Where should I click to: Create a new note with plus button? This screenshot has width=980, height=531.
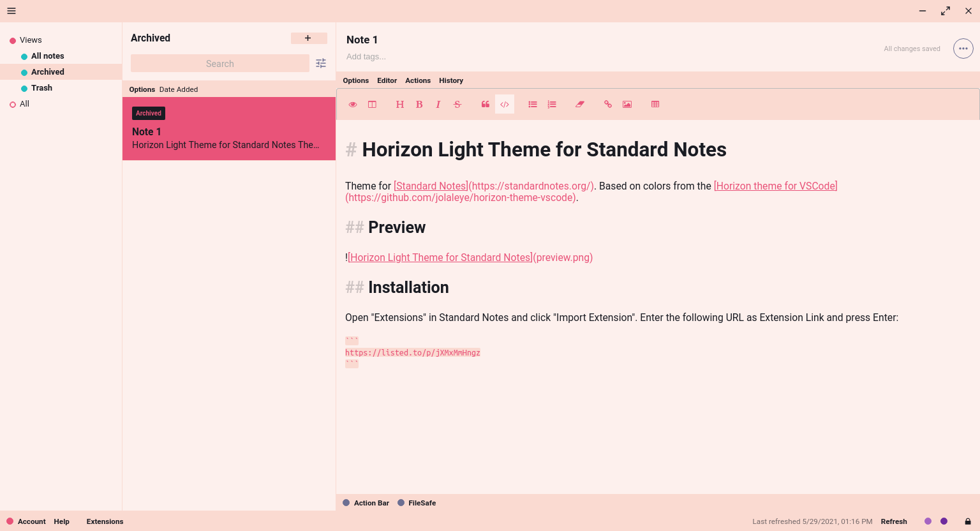point(309,38)
